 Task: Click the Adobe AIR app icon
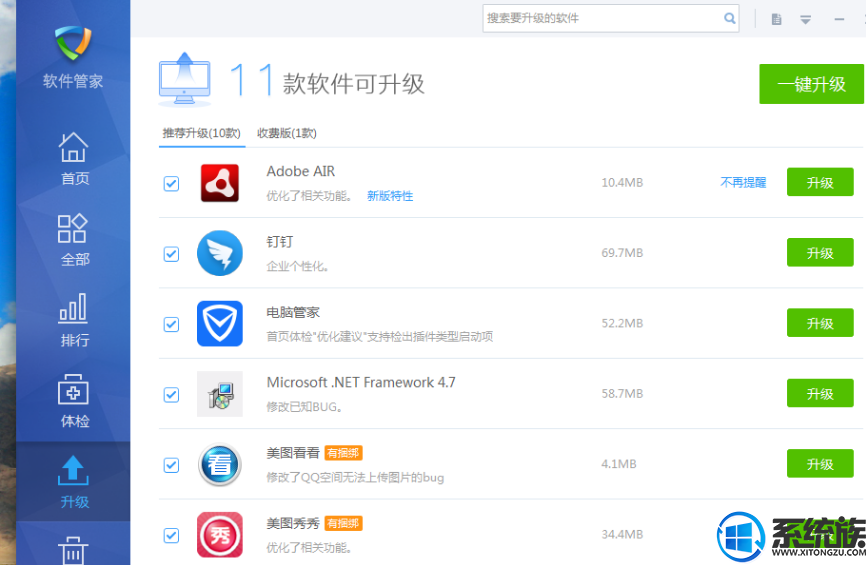tap(220, 183)
